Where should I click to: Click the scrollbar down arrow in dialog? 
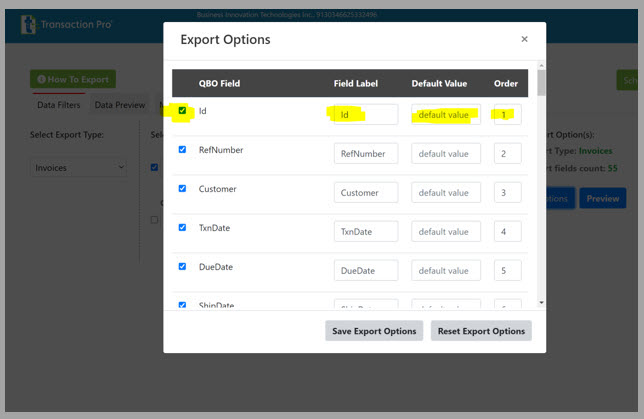click(541, 303)
